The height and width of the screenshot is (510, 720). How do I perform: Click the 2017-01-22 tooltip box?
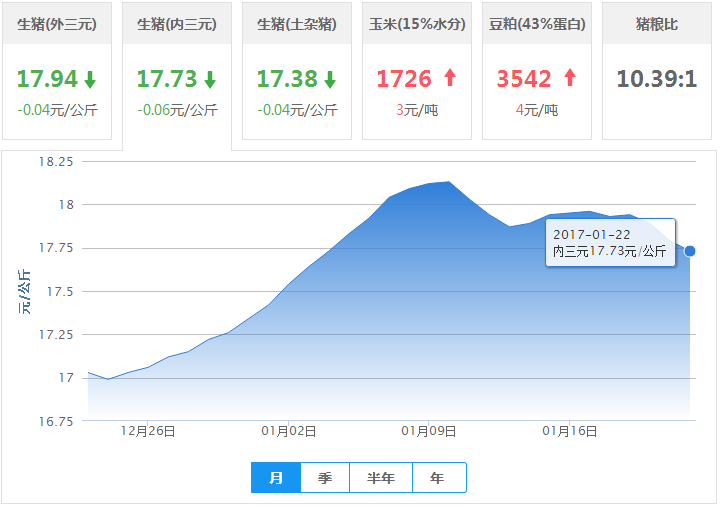point(611,242)
